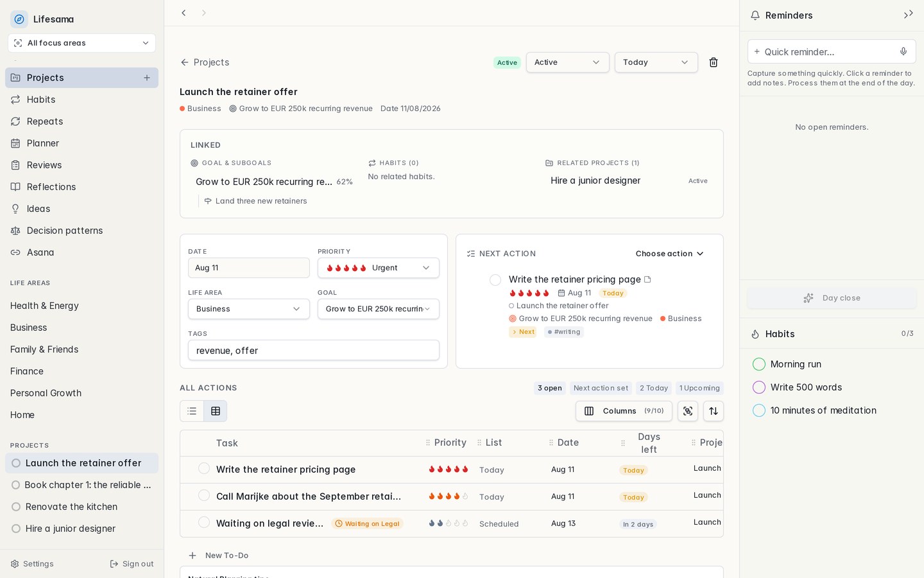Screen dimensions: 924x578
Task: Click the Reminders bell icon
Action: pos(755,15)
